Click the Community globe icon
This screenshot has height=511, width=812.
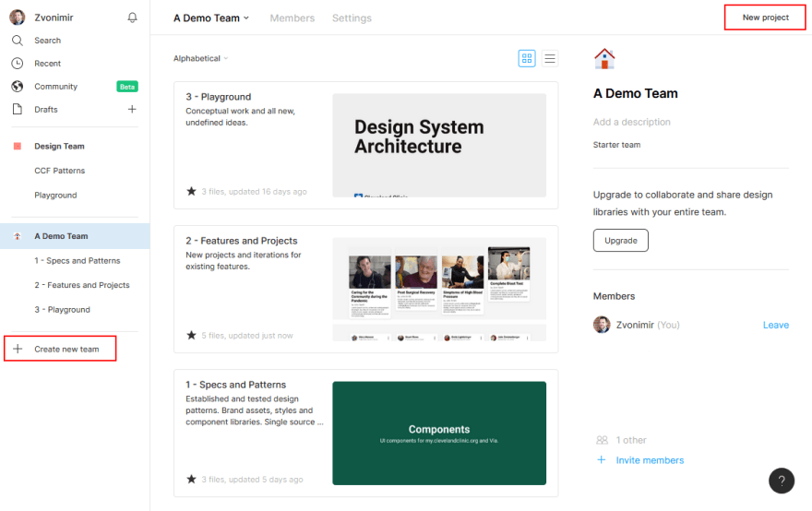coord(18,87)
